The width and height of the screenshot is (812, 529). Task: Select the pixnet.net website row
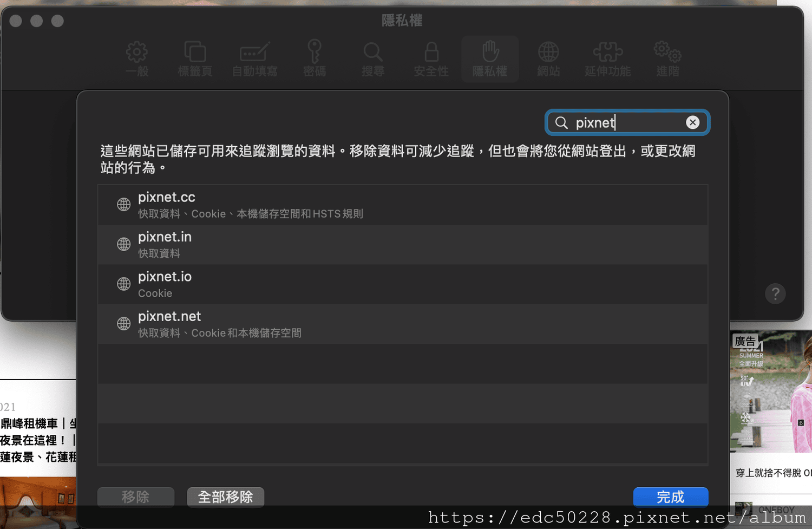click(x=403, y=324)
